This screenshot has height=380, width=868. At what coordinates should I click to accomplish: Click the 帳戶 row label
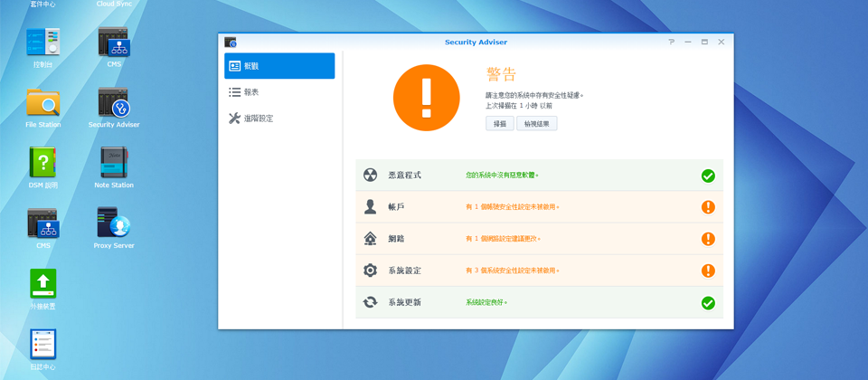(x=397, y=206)
